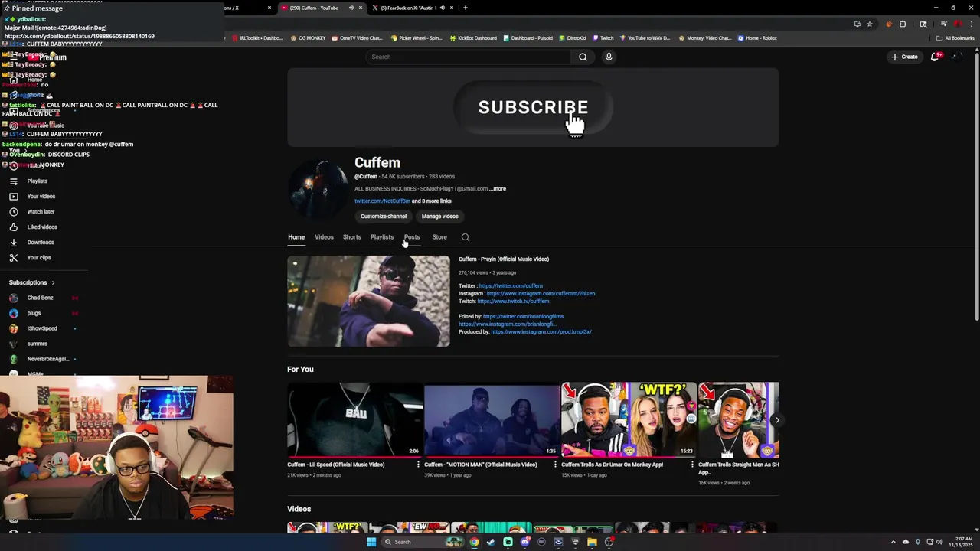Open Steam from Windows taskbar
Image resolution: width=980 pixels, height=551 pixels.
pos(491,542)
